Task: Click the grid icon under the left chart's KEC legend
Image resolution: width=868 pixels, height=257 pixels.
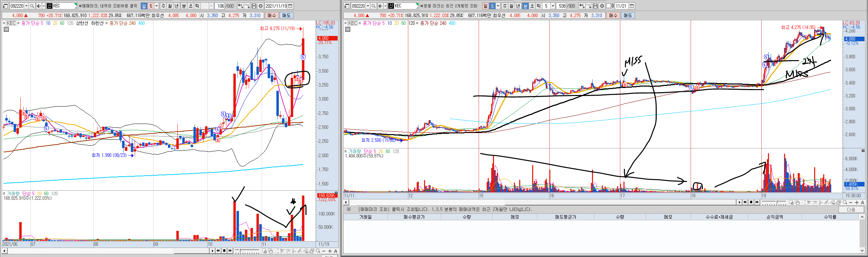Action: click(x=6, y=30)
